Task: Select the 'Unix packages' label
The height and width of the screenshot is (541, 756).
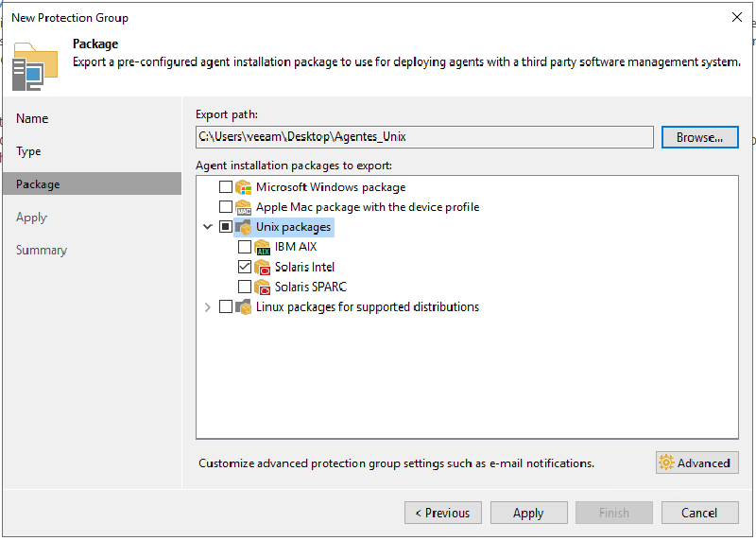Action: tap(293, 227)
